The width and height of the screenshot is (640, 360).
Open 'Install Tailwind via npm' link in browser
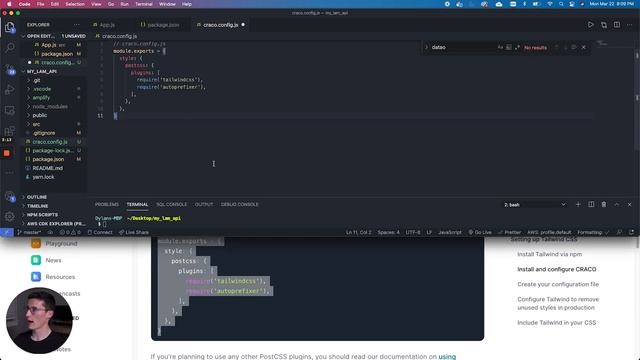click(x=549, y=254)
